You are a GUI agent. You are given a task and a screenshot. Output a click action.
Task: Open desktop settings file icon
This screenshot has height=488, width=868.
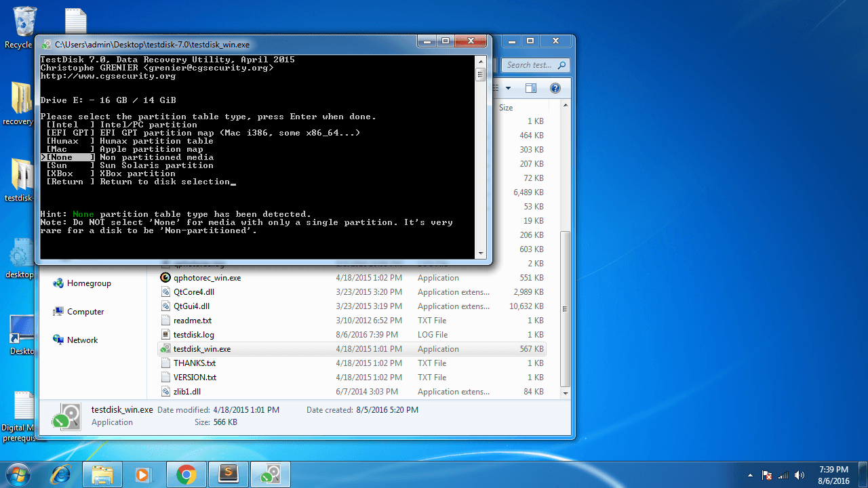(x=20, y=258)
